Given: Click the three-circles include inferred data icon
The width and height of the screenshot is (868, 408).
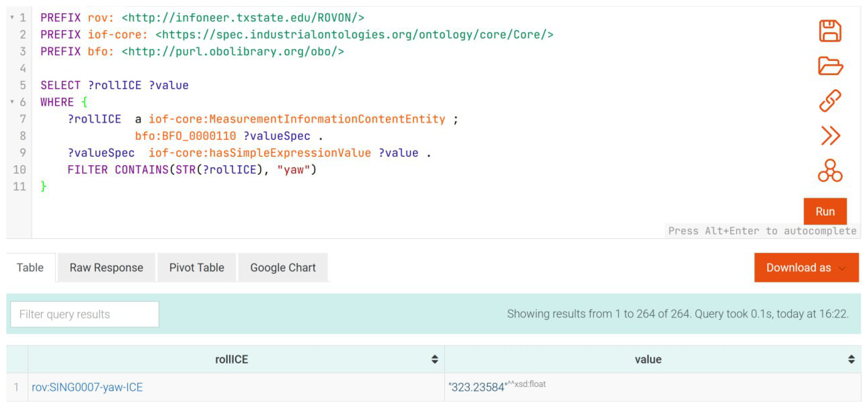Looking at the screenshot, I should click(830, 171).
